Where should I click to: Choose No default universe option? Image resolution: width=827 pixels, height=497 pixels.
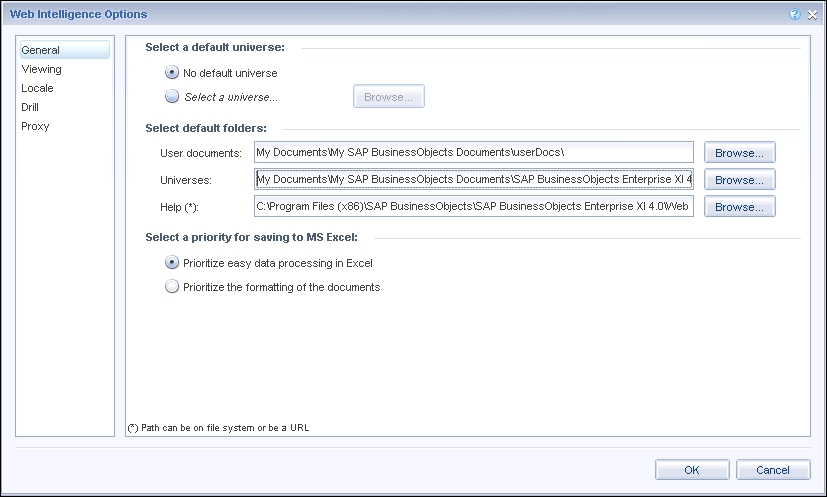click(x=172, y=72)
